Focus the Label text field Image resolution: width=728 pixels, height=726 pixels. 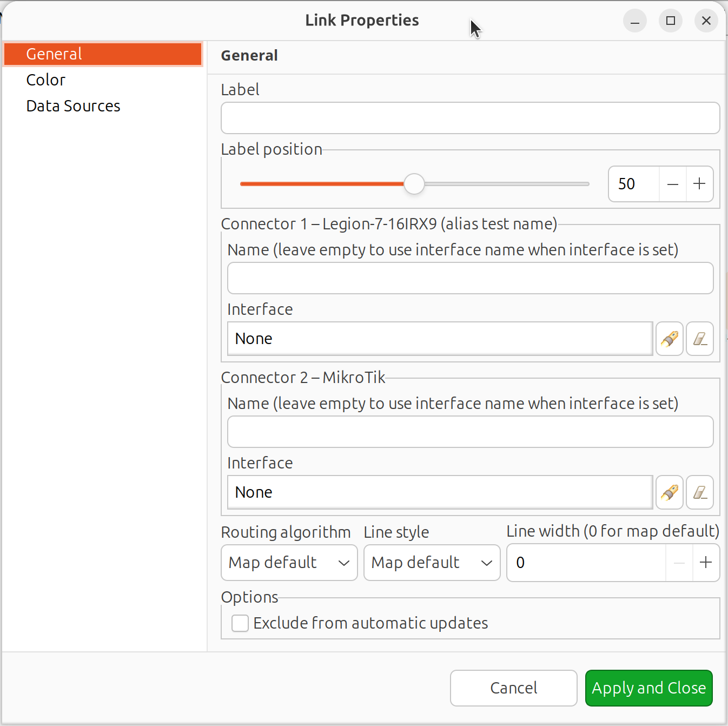pyautogui.click(x=470, y=118)
